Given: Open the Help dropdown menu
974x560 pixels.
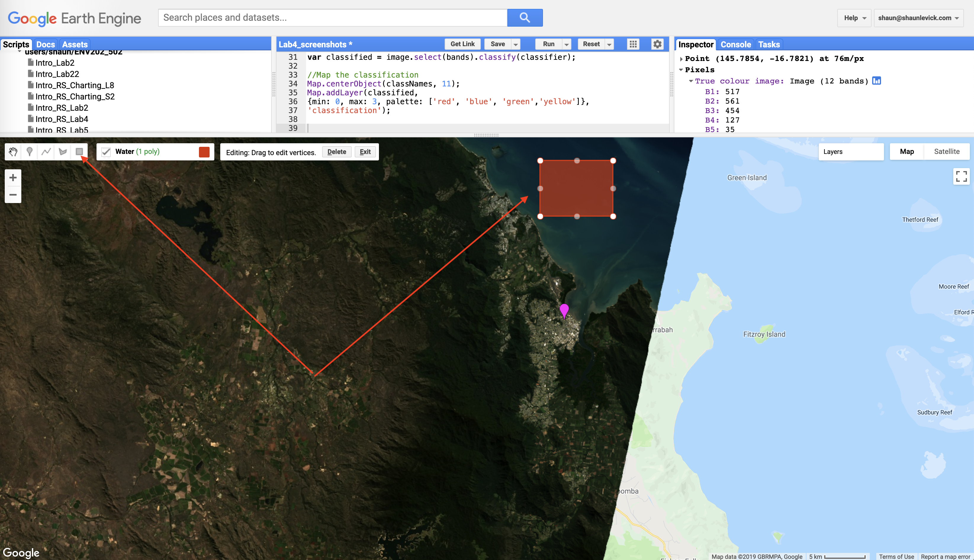Looking at the screenshot, I should [854, 18].
